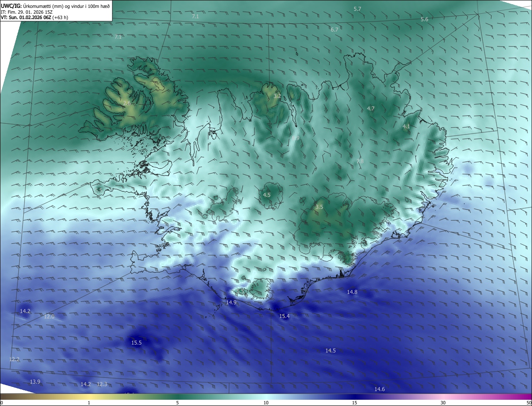532x406 pixels.
Task: Click the 4.7 value label in the northeast
Action: tap(371, 109)
